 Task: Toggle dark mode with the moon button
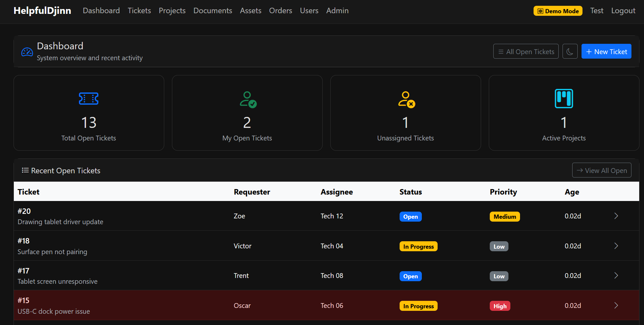tap(570, 52)
